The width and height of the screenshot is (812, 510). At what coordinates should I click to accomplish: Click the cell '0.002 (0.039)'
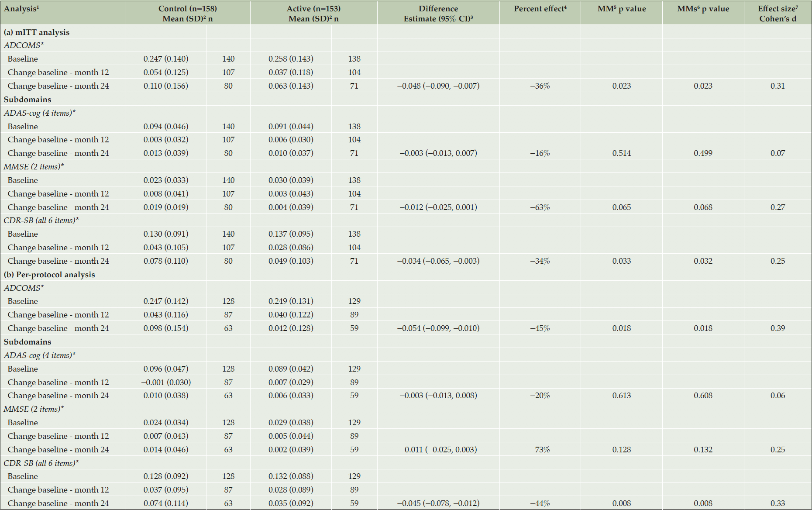pyautogui.click(x=291, y=450)
